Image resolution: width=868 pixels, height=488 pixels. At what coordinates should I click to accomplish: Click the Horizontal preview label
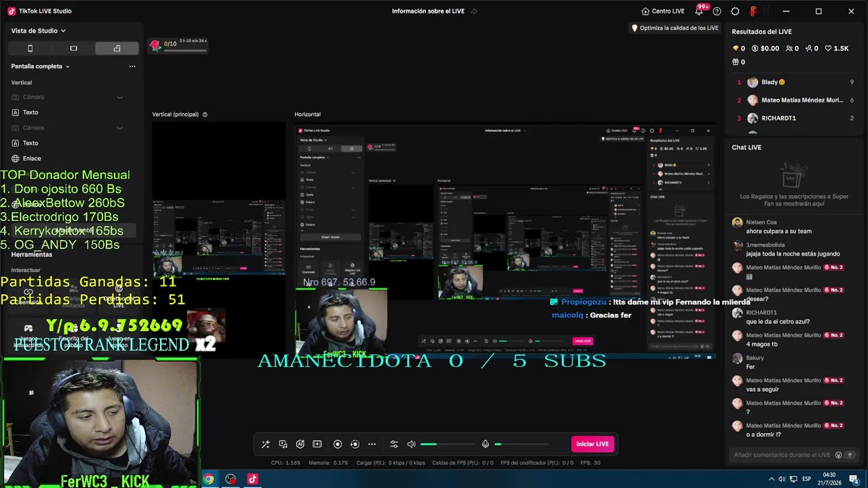tap(307, 115)
